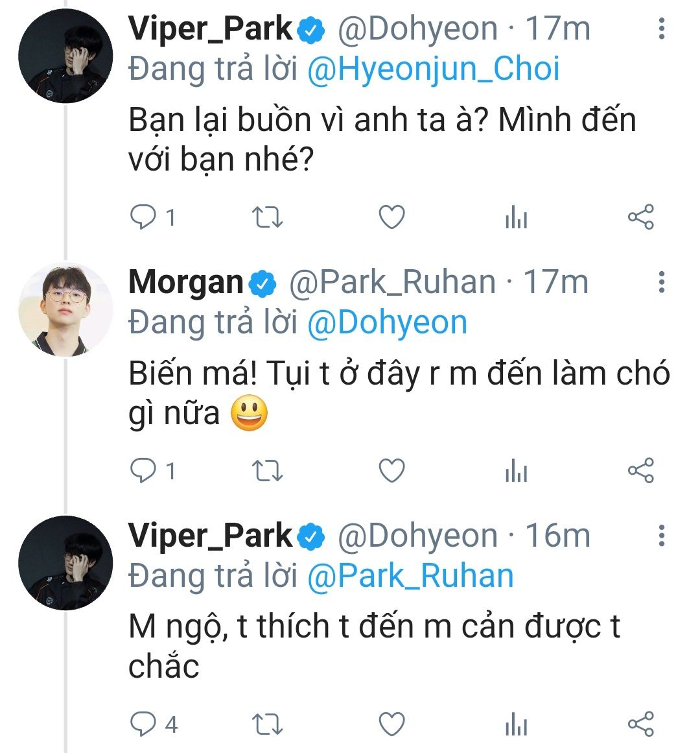Share Viper_Park's first tweet
Viewport: 700px width, 753px height.
(641, 217)
